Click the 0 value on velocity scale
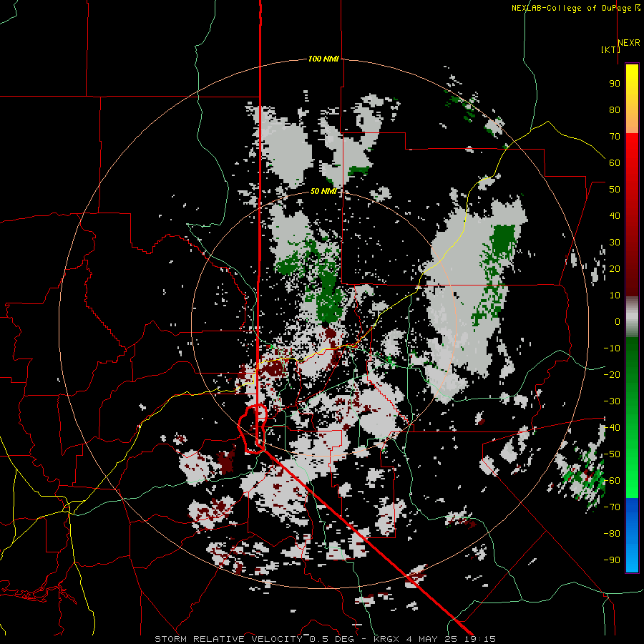 tap(618, 322)
